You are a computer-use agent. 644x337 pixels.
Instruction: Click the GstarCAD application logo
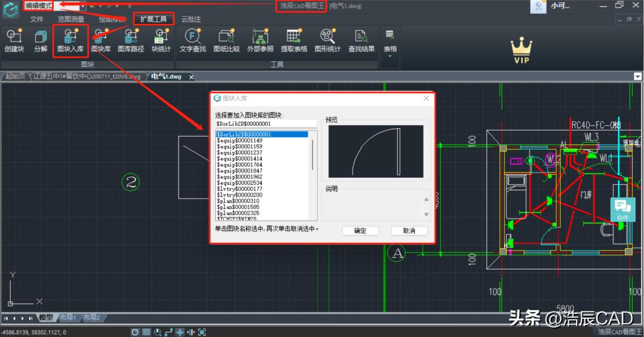(10, 9)
